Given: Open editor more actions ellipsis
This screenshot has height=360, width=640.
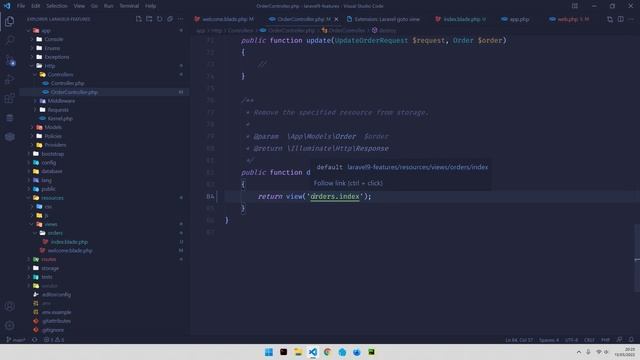Looking at the screenshot, I should [x=631, y=19].
